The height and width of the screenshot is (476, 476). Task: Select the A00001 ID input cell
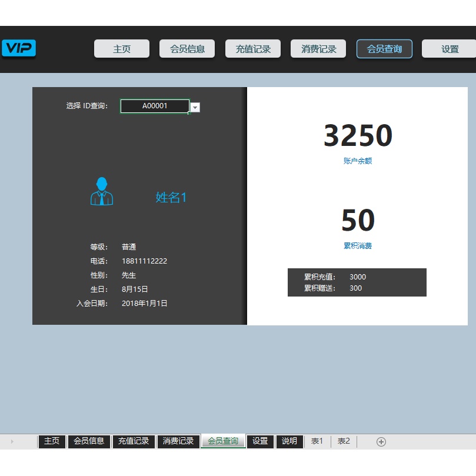155,106
